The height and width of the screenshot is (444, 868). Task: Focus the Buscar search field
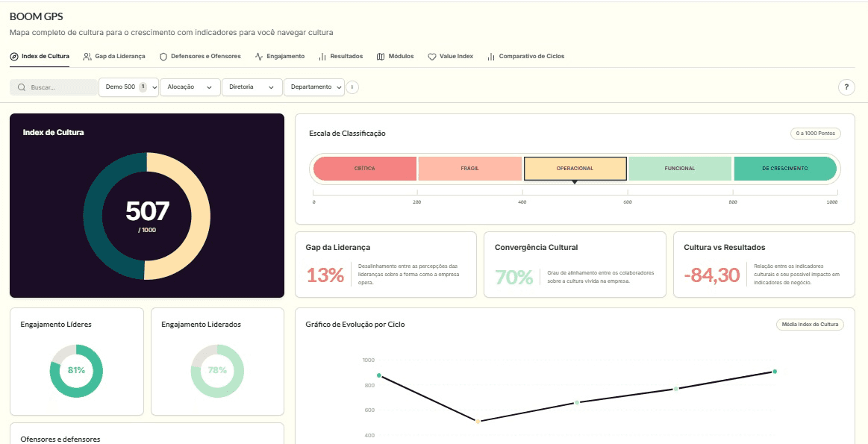pos(54,87)
